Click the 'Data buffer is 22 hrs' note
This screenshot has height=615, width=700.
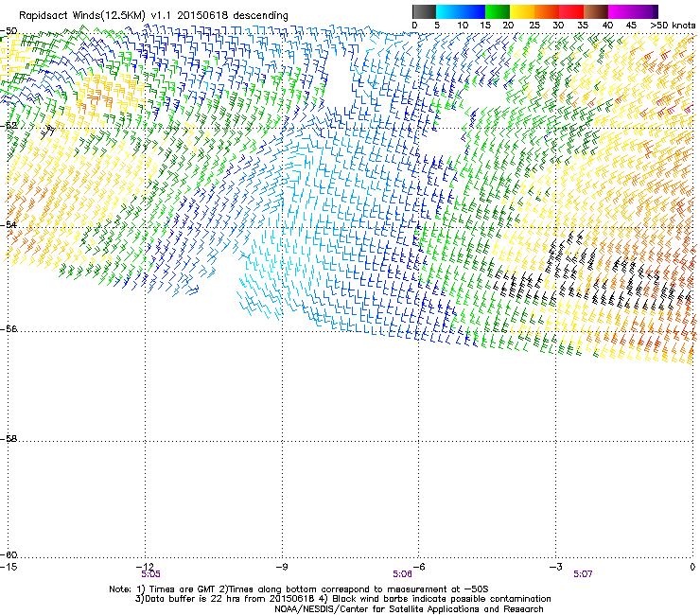[x=342, y=599]
